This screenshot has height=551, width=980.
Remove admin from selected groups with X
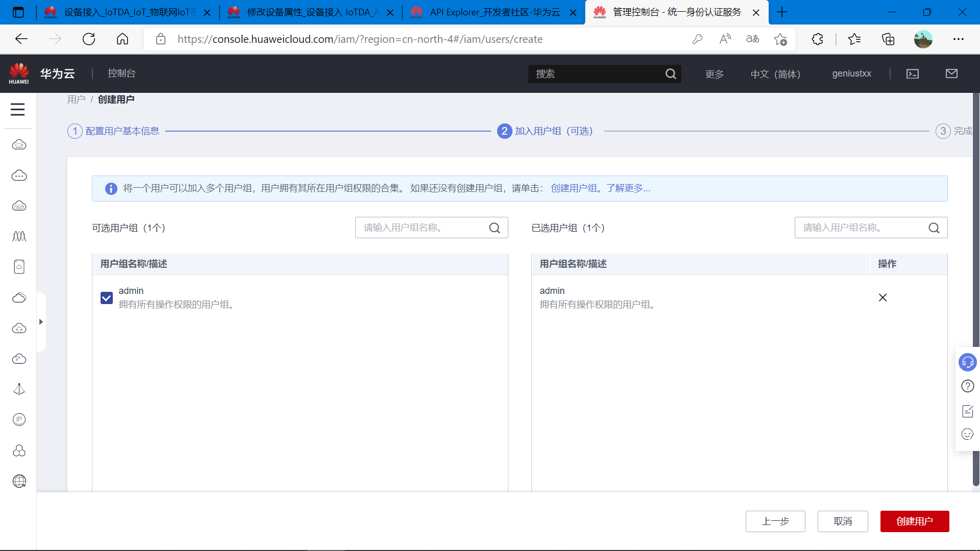pos(883,297)
